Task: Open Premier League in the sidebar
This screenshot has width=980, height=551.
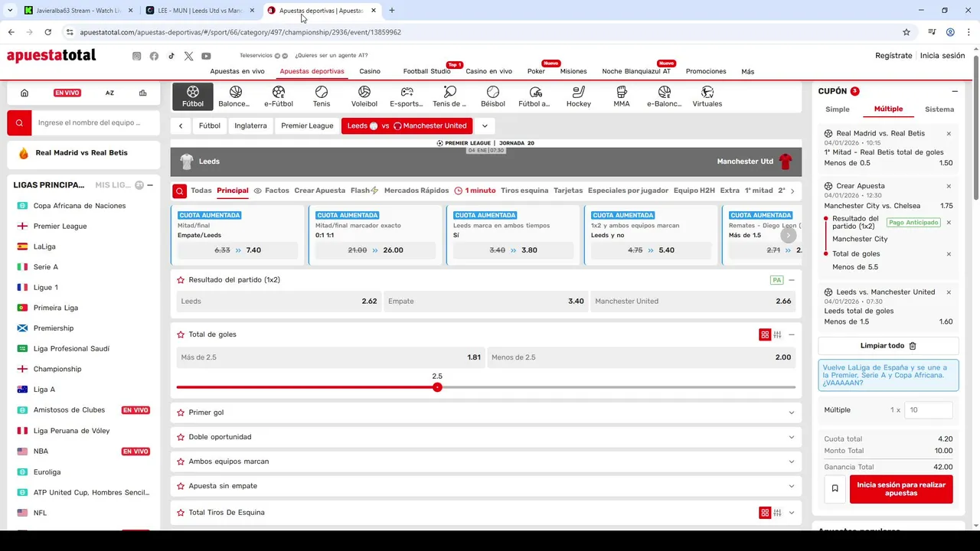Action: pyautogui.click(x=60, y=227)
